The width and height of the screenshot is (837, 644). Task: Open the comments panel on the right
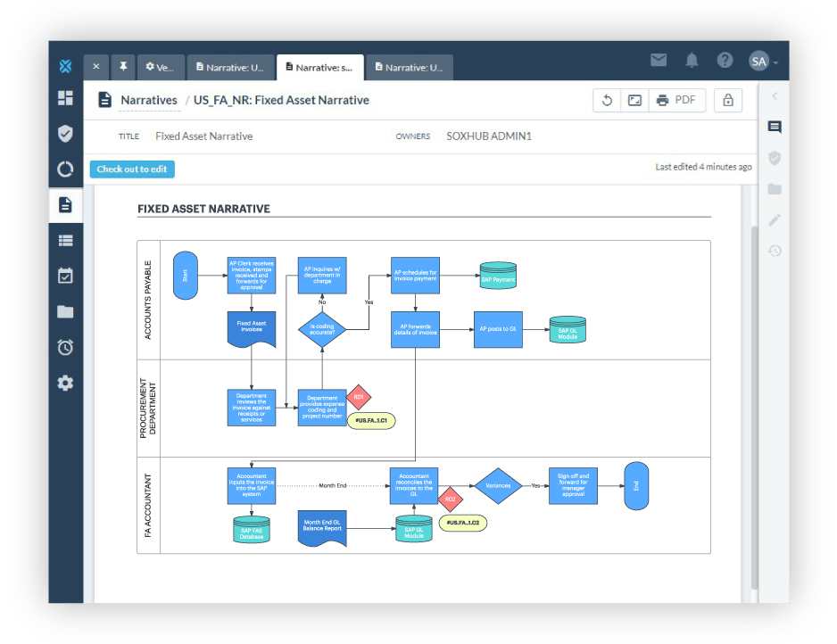tap(774, 127)
